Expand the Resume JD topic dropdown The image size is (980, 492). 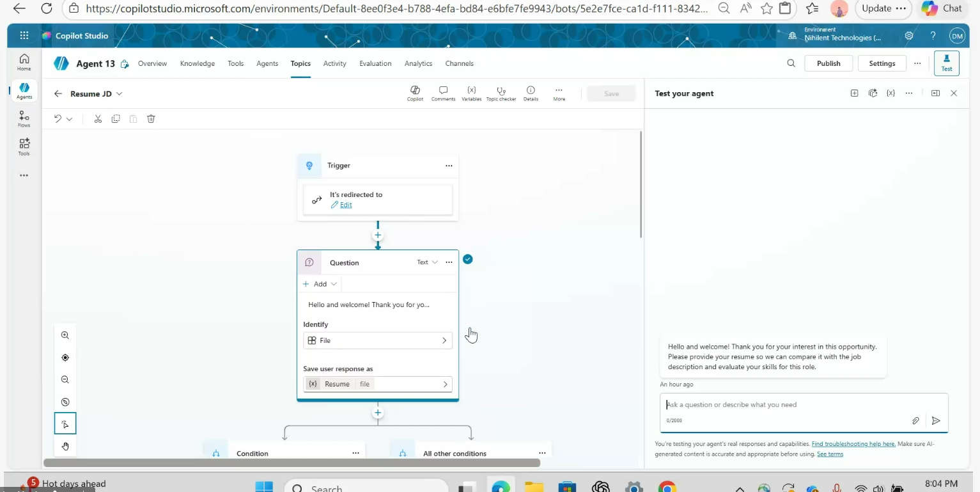click(x=119, y=94)
